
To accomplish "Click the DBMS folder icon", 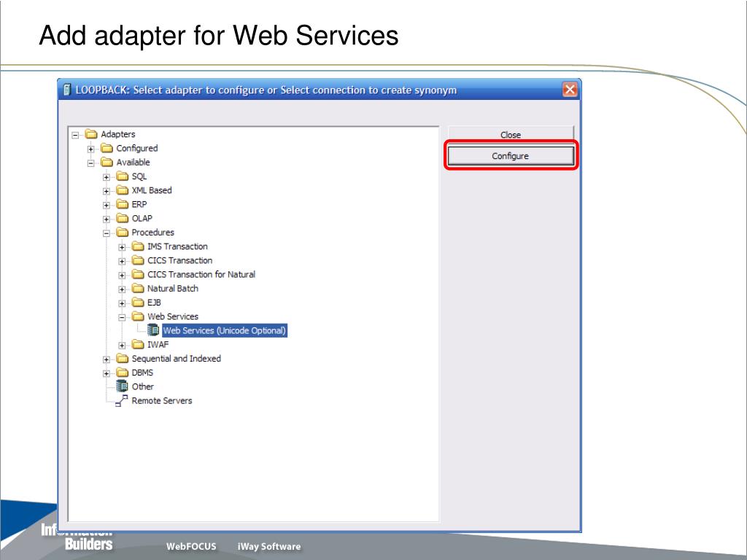I will pyautogui.click(x=123, y=372).
